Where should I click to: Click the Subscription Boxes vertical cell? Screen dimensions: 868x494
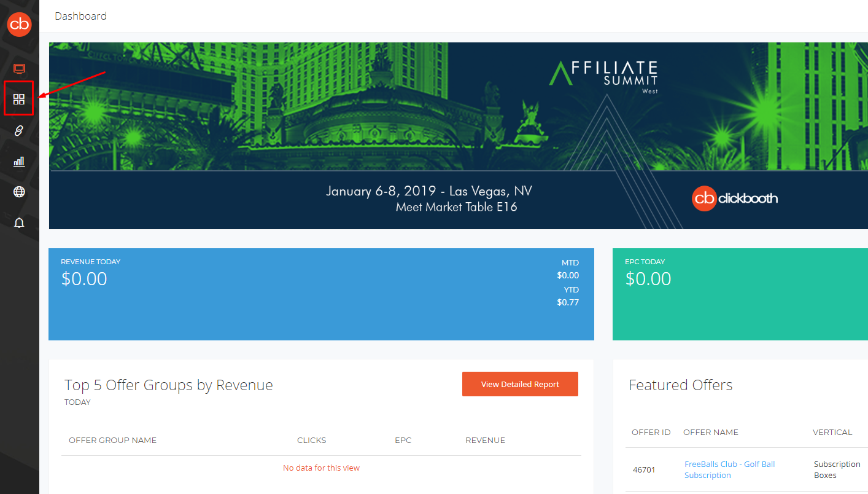pos(837,469)
